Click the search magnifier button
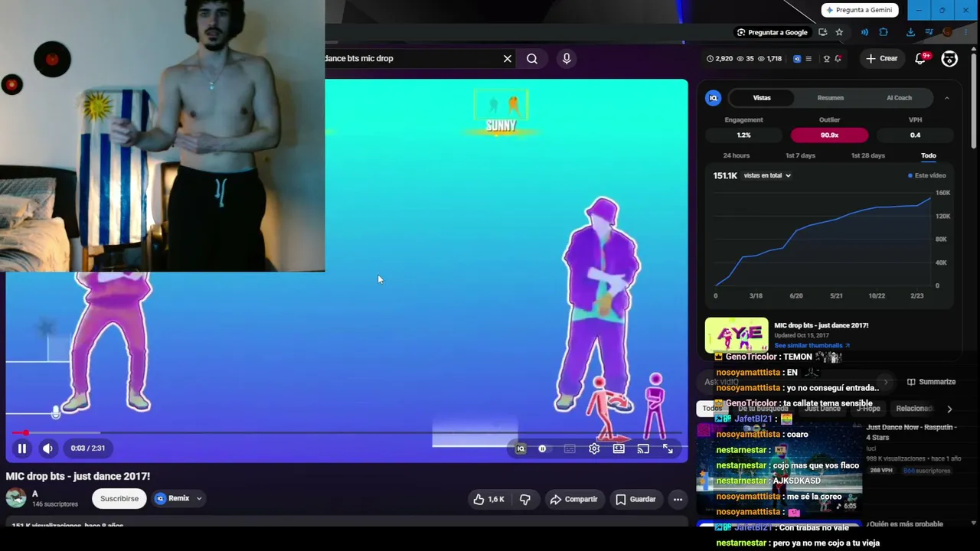Image resolution: width=980 pixels, height=551 pixels. (532, 58)
